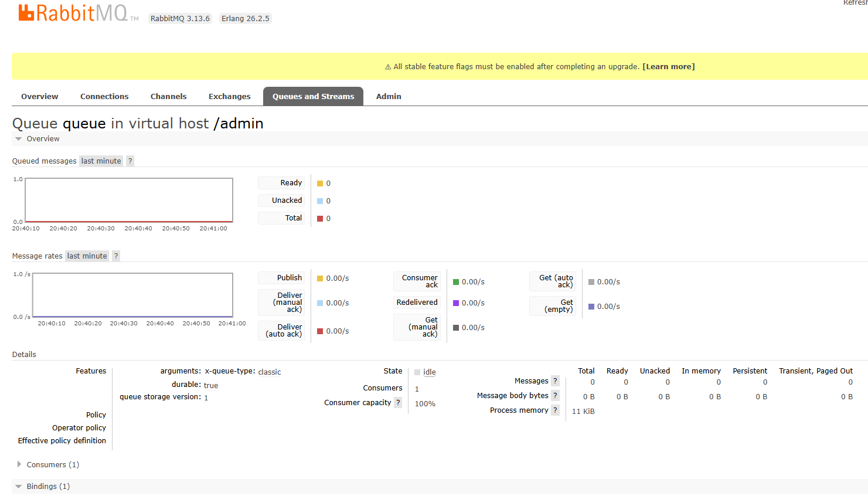Viewport: 868px width, 496px height.
Task: Click the RabbitMQ logo
Action: pos(79,13)
